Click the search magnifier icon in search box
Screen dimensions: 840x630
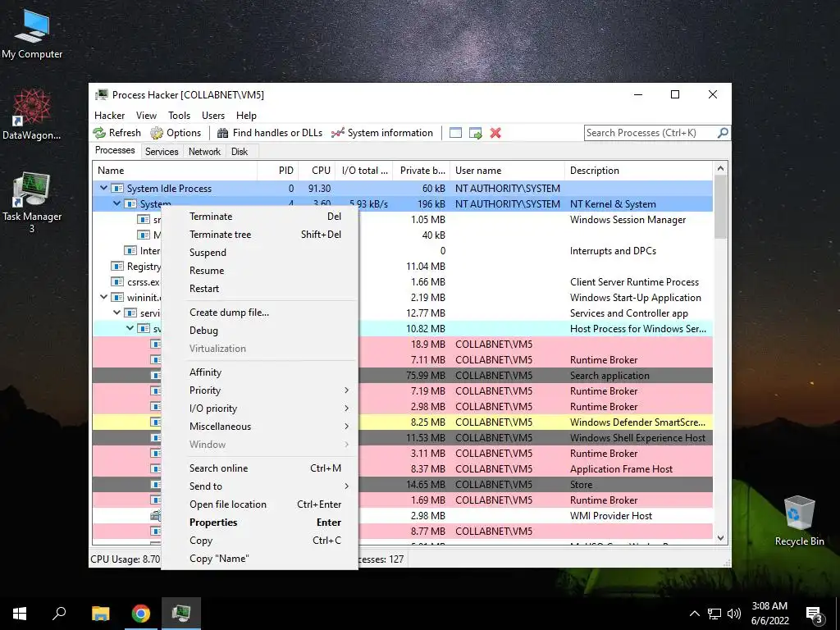[x=723, y=132]
